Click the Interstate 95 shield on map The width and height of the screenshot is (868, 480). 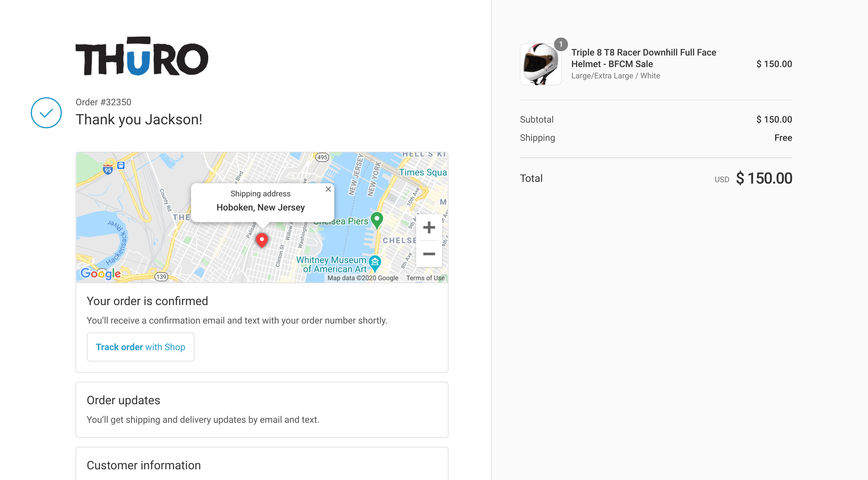108,169
